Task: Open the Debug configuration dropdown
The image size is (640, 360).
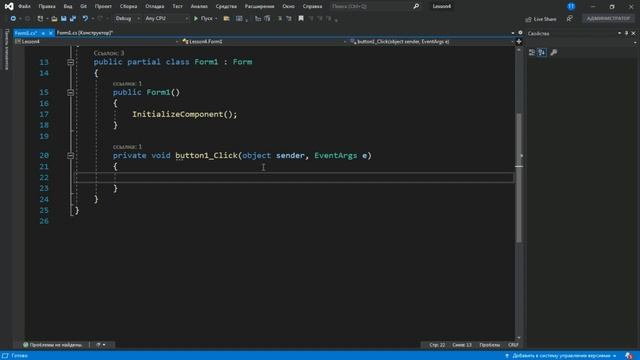Action: pos(127,18)
